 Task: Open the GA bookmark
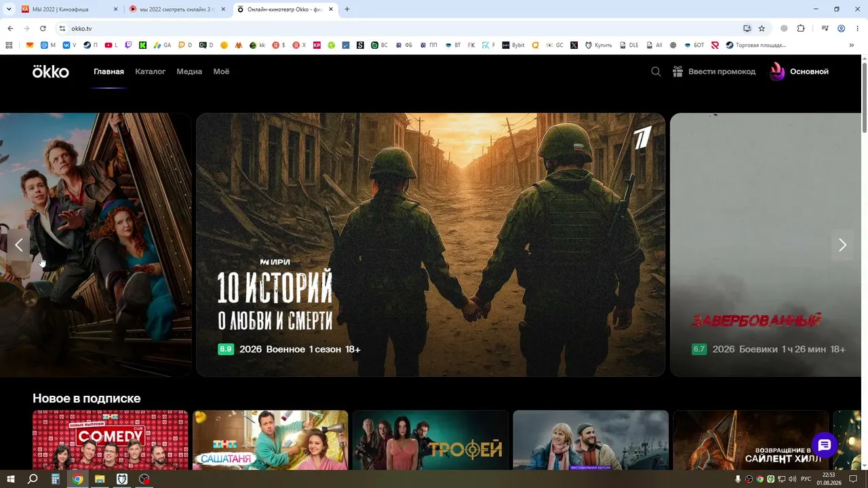point(162,45)
